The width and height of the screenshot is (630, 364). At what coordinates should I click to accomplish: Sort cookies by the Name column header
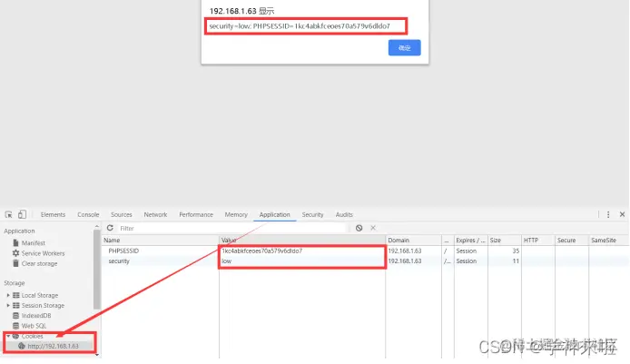point(161,240)
